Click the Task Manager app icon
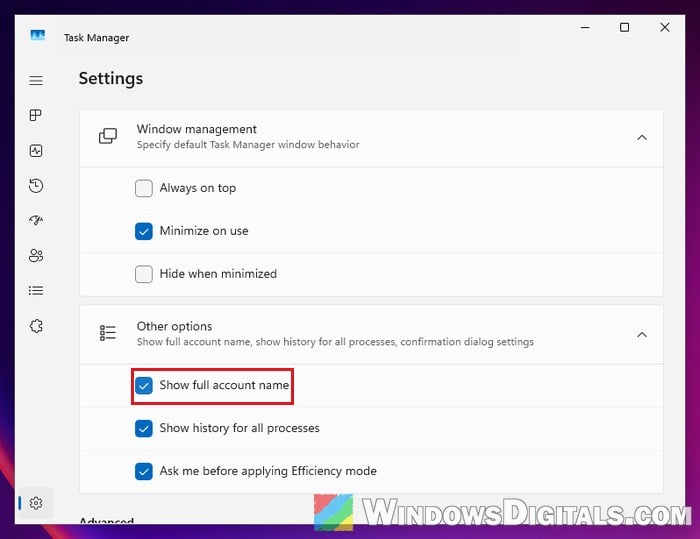The width and height of the screenshot is (700, 539). pos(38,35)
